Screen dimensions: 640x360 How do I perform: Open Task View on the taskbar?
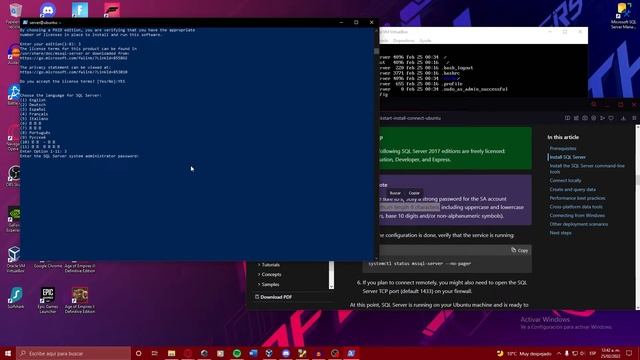[155, 353]
